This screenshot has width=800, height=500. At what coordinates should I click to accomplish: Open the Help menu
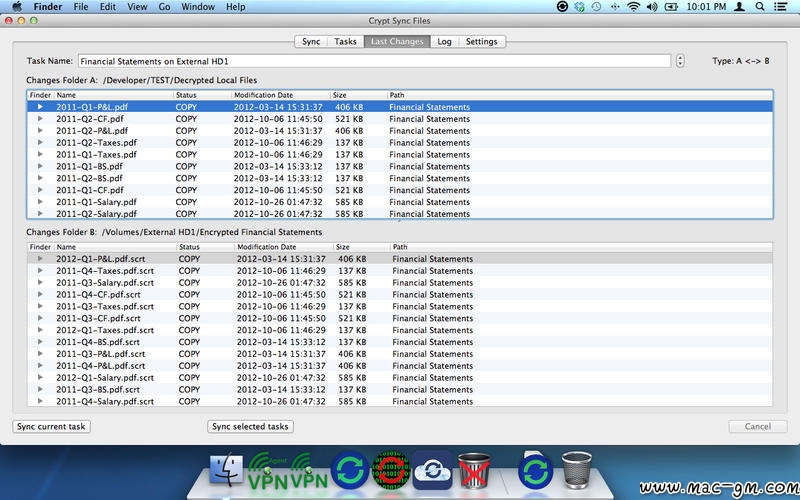pyautogui.click(x=236, y=7)
